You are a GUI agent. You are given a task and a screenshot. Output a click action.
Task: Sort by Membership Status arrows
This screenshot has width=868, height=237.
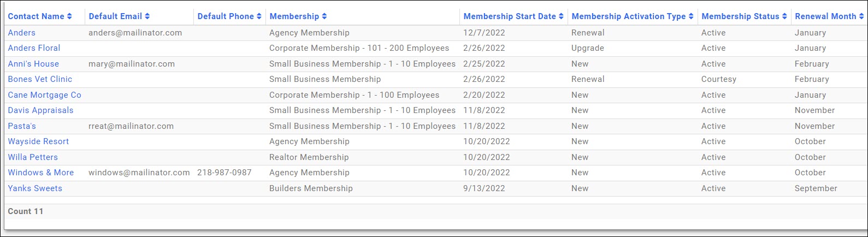[x=785, y=16]
